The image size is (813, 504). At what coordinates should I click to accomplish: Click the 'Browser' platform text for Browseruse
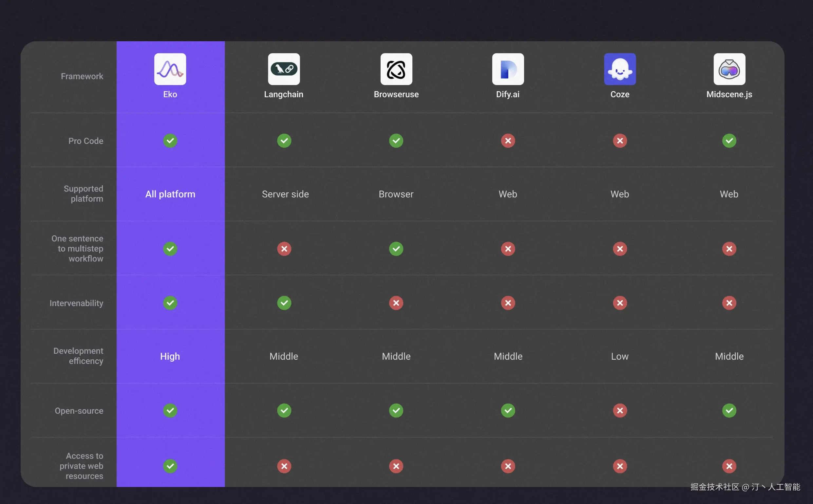(396, 194)
